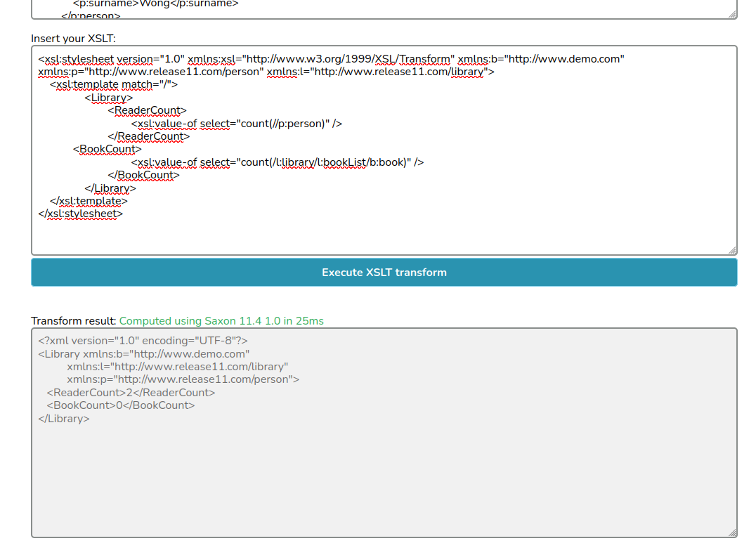The image size is (756, 555).
Task: Click the 'Computed using Saxon 11.4' status text
Action: (x=221, y=321)
